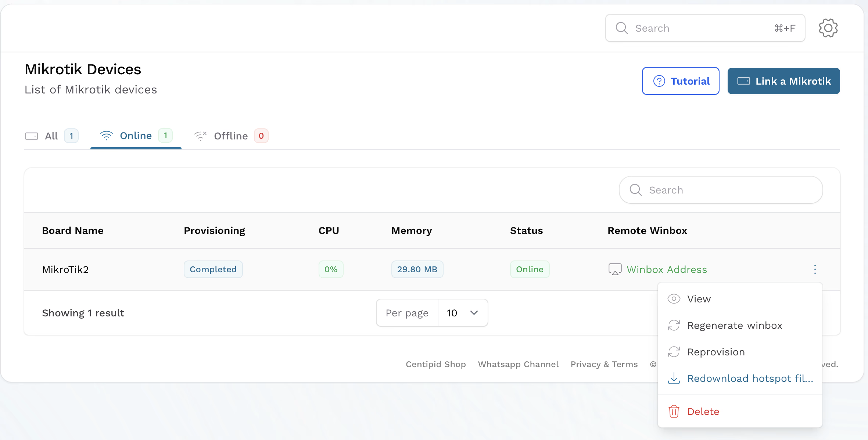This screenshot has width=868, height=440.
Task: Choose Reprovision from the context menu
Action: tap(716, 352)
